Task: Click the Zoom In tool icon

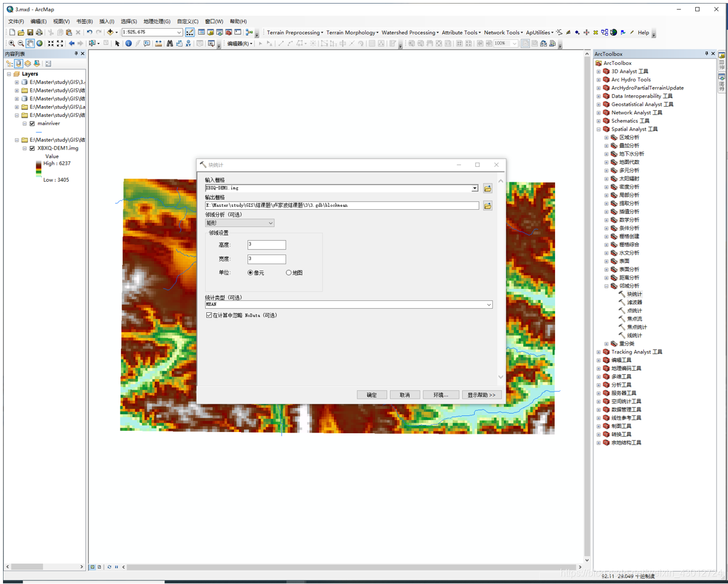Action: [x=12, y=44]
